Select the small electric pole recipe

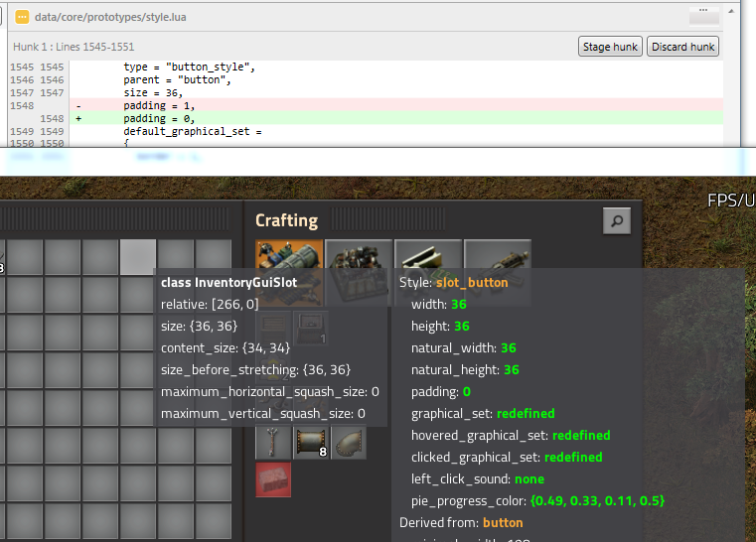[273, 443]
